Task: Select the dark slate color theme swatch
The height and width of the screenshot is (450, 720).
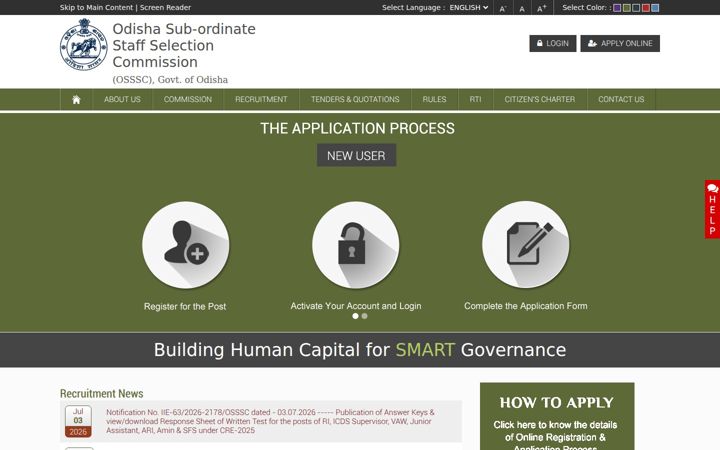Action: (636, 8)
